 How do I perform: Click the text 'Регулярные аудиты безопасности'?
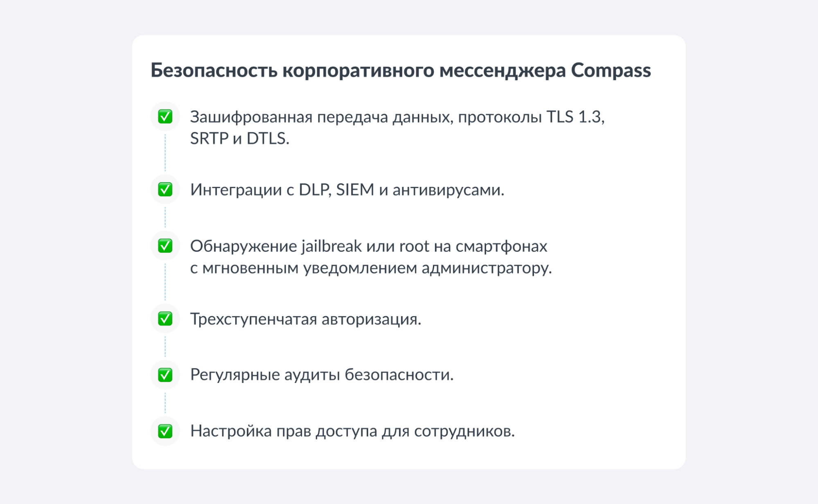[322, 375]
